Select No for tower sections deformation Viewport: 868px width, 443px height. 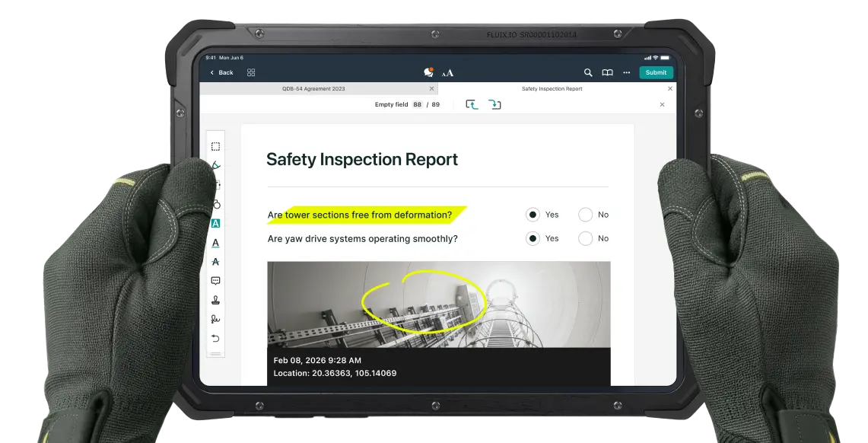585,215
